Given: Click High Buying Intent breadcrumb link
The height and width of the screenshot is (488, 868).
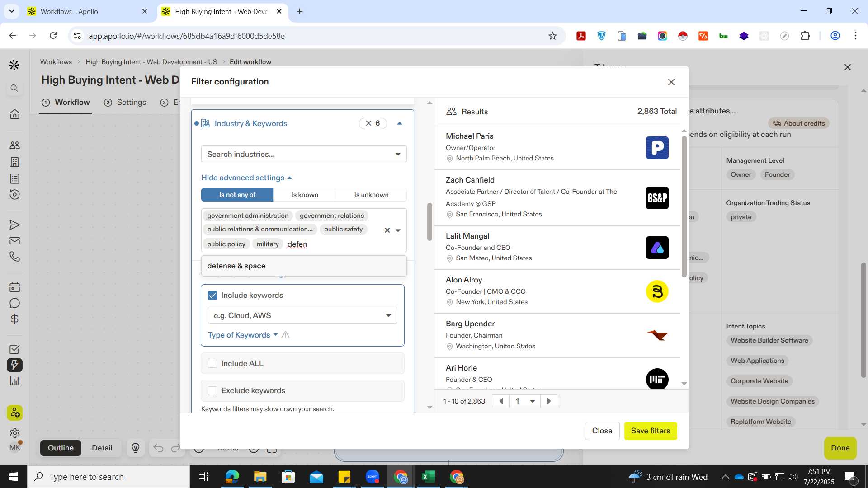Looking at the screenshot, I should [x=151, y=62].
